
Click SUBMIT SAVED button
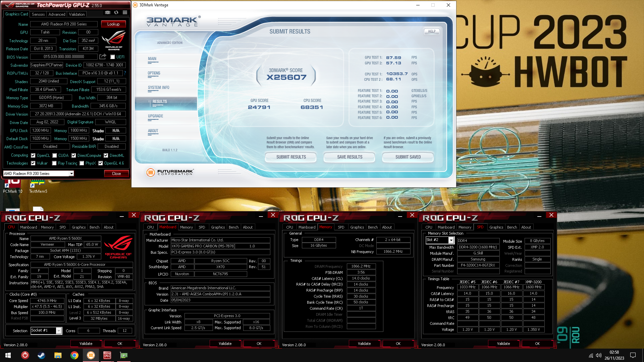tap(408, 157)
